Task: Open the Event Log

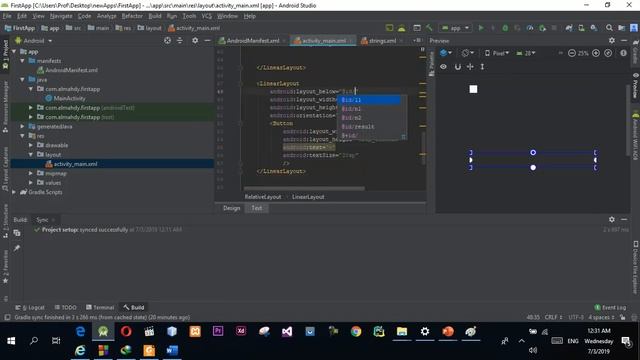Action: coord(610,307)
